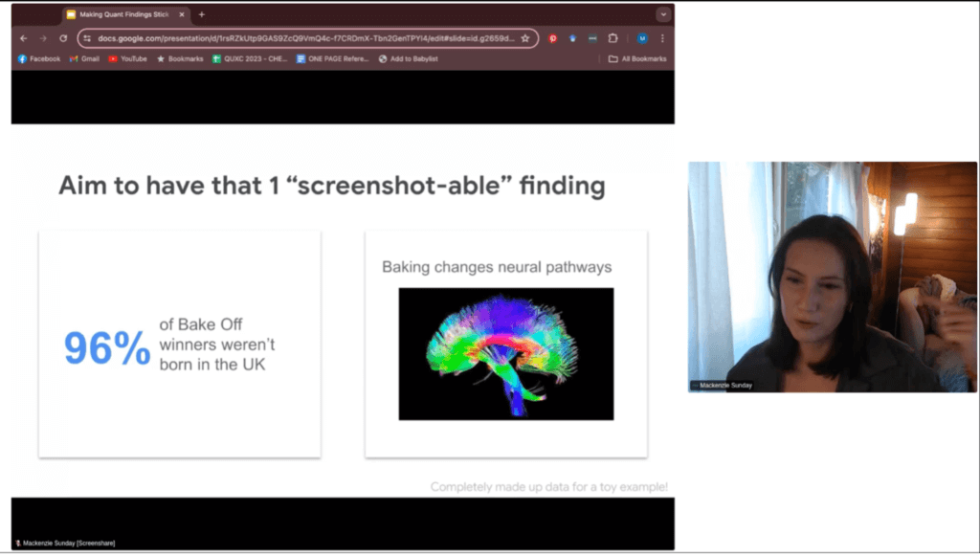Open the Gmail bookmark

pyautogui.click(x=84, y=58)
